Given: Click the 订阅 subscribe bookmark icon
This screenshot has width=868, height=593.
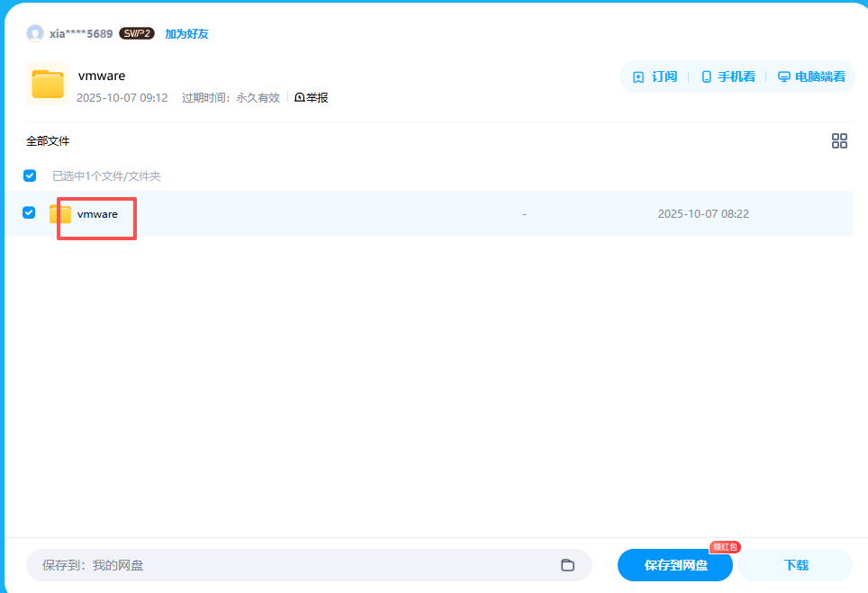Looking at the screenshot, I should [x=639, y=76].
